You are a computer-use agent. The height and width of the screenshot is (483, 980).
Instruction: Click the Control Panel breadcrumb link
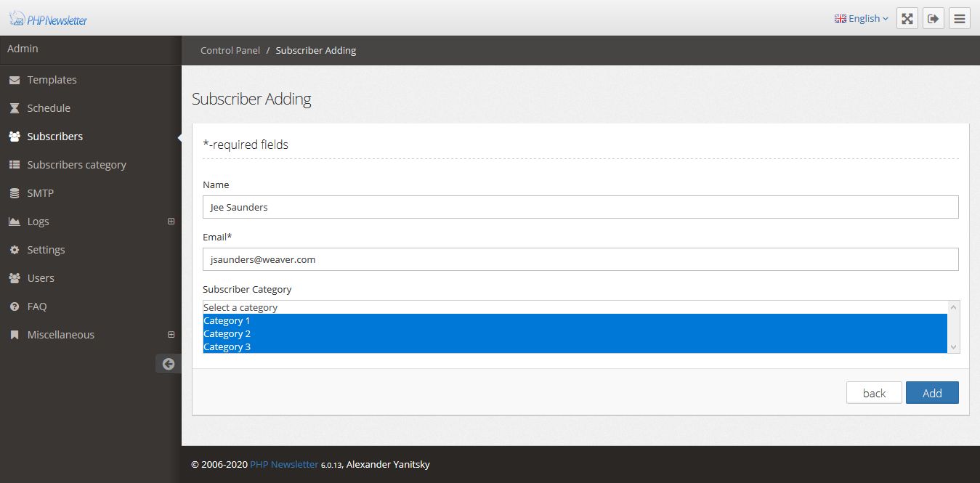click(x=230, y=51)
